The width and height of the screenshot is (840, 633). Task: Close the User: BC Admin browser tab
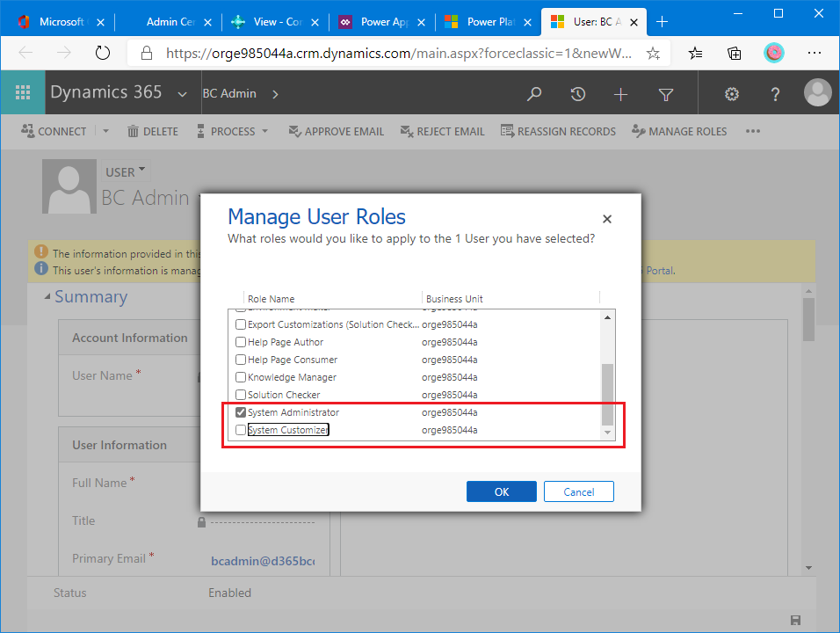click(x=634, y=22)
